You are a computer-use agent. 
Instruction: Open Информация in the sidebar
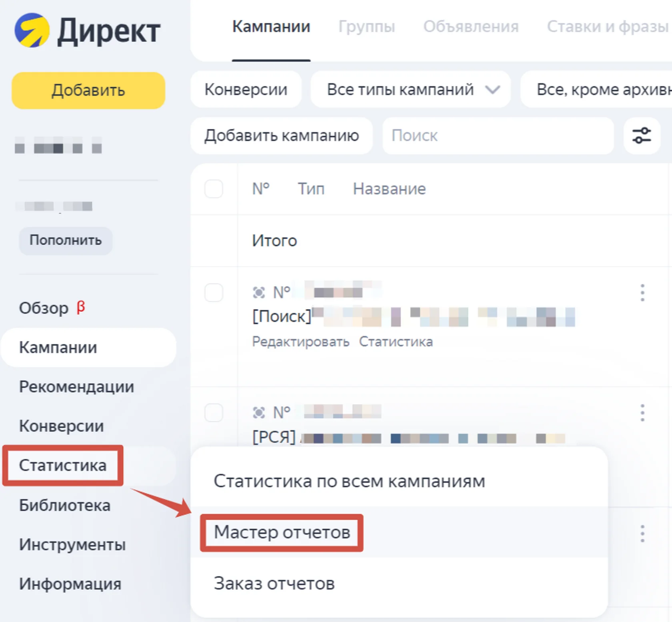(x=70, y=584)
